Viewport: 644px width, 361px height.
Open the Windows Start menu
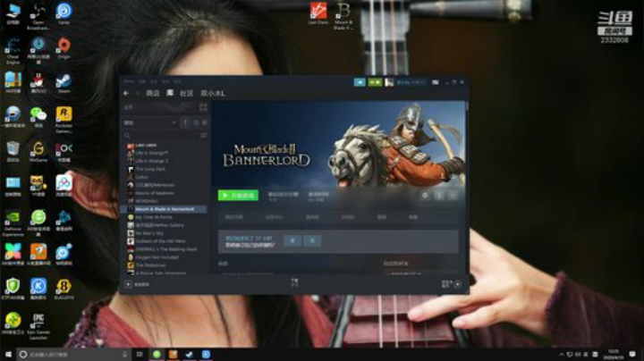coord(8,355)
